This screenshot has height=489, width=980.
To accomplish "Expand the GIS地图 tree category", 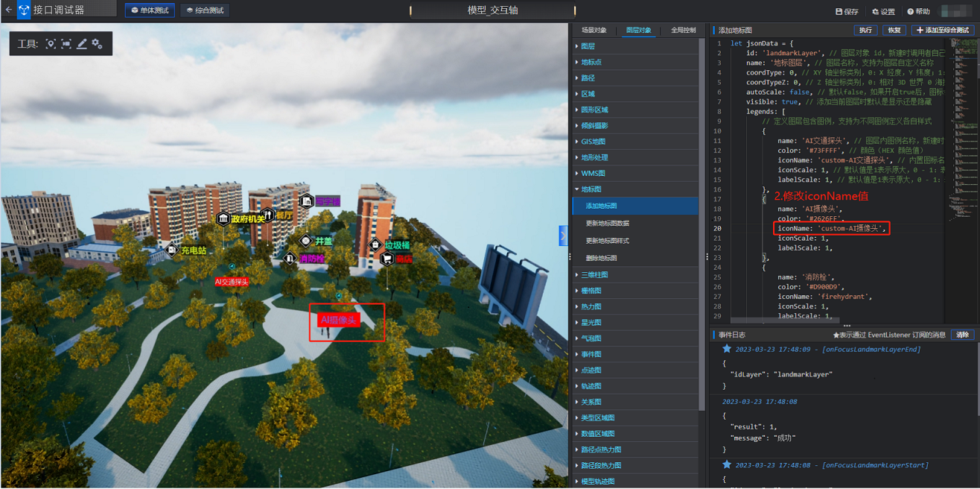I will point(593,142).
